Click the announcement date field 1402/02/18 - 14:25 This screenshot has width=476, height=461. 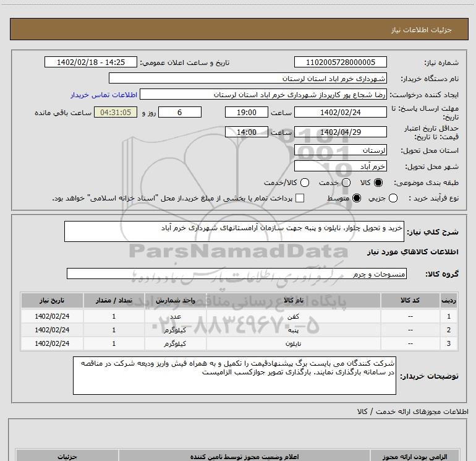[91, 62]
